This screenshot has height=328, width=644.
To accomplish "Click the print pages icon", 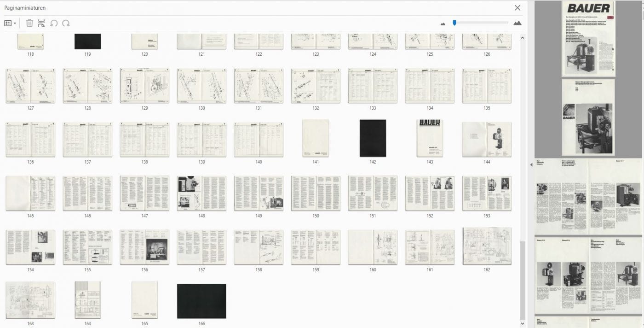I will click(41, 23).
